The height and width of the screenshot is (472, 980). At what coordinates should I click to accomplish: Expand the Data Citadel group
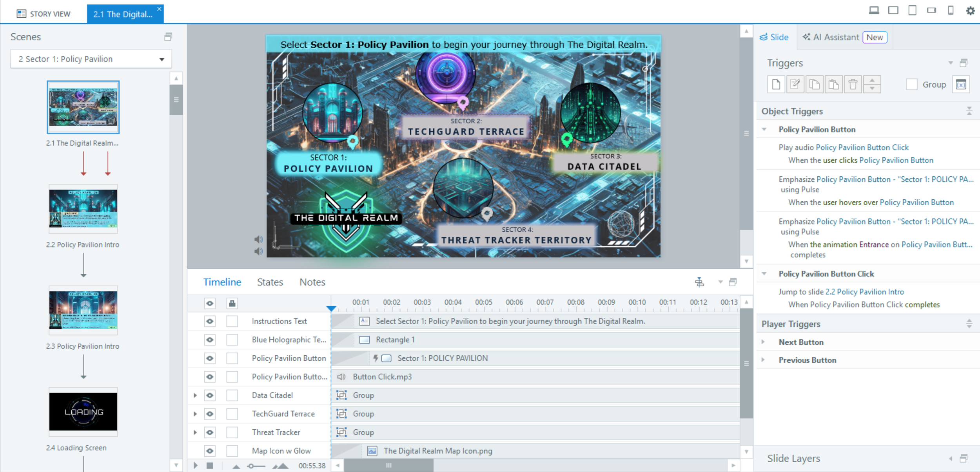tap(195, 395)
